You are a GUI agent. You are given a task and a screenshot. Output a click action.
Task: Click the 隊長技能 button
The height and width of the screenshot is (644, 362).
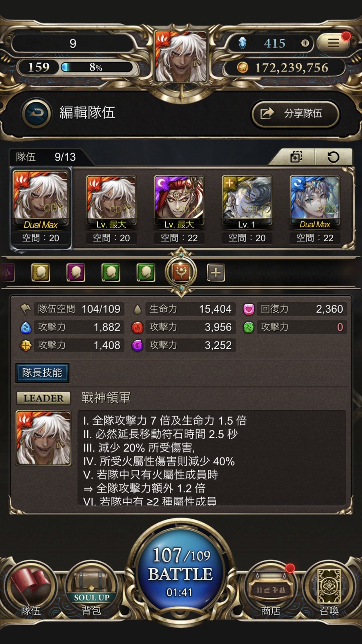click(x=42, y=373)
